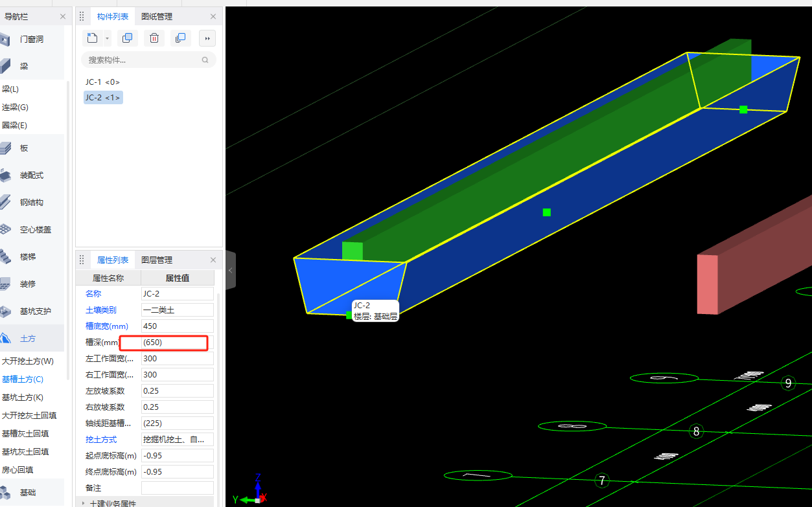Select component JC-1 <0>
Screen dimensions: 812x507
[x=102, y=82]
